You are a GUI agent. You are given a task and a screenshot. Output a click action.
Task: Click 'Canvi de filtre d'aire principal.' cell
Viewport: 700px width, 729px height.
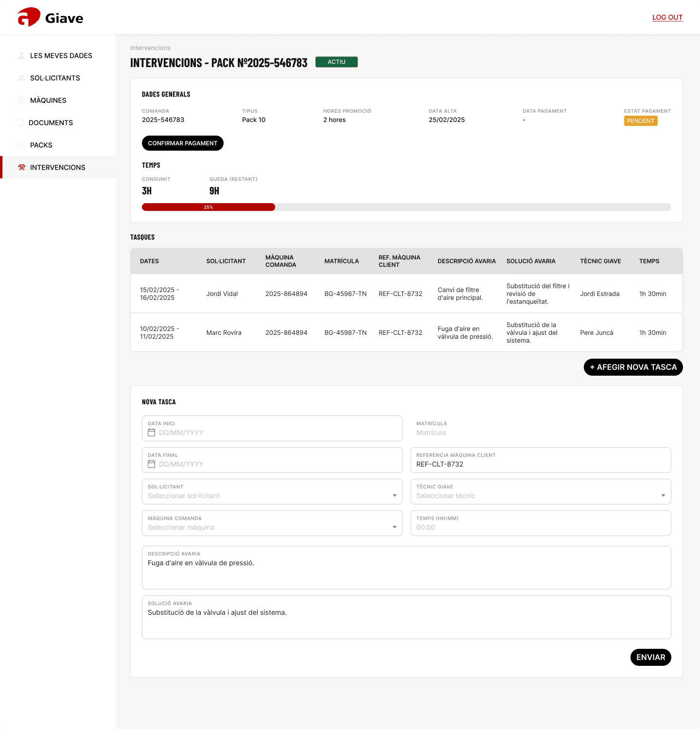pos(460,294)
